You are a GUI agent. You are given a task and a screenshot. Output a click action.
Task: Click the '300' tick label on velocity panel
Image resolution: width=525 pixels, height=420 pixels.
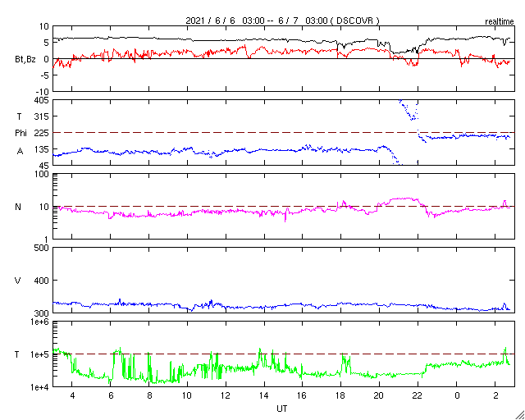coord(41,313)
